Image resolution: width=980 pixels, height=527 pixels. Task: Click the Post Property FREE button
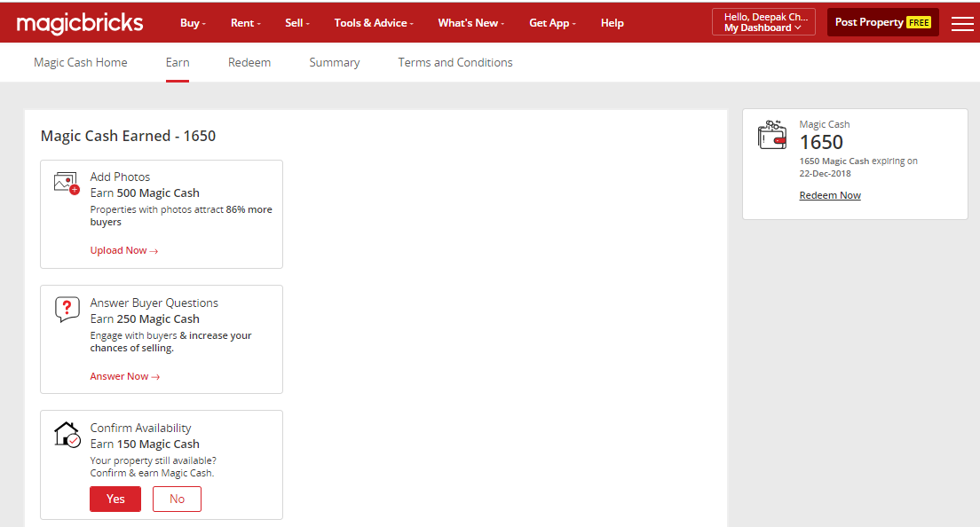(882, 22)
